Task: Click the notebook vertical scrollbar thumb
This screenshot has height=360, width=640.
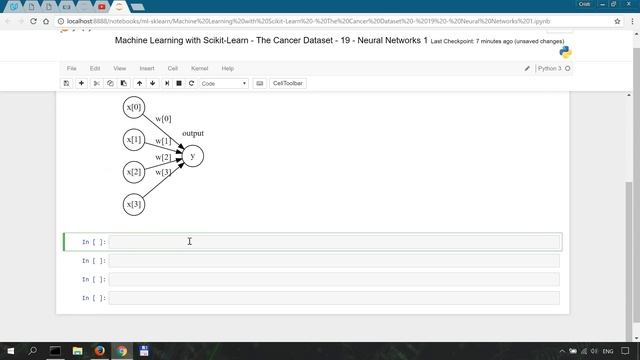Action: click(629, 261)
